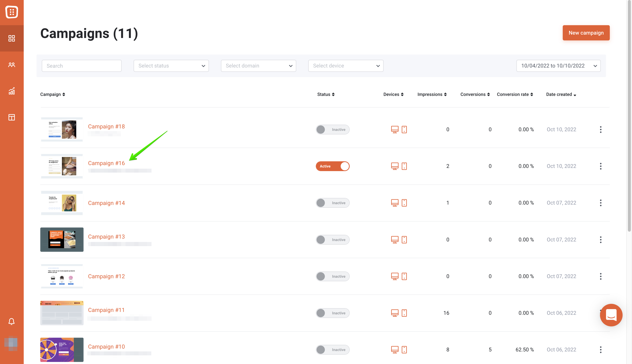Image resolution: width=632 pixels, height=364 pixels.
Task: Click the Campaign #10 spin wheel thumbnail
Action: coord(62,350)
